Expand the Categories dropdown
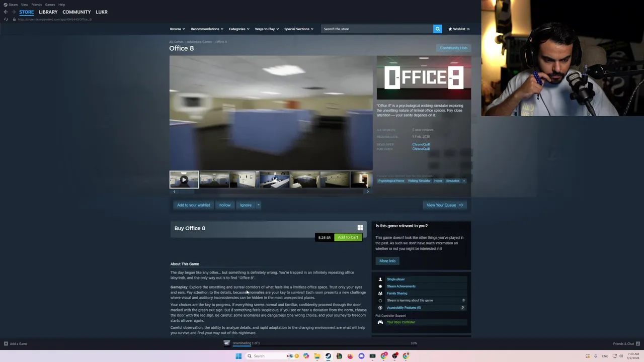The height and width of the screenshot is (362, 644). coord(239,29)
